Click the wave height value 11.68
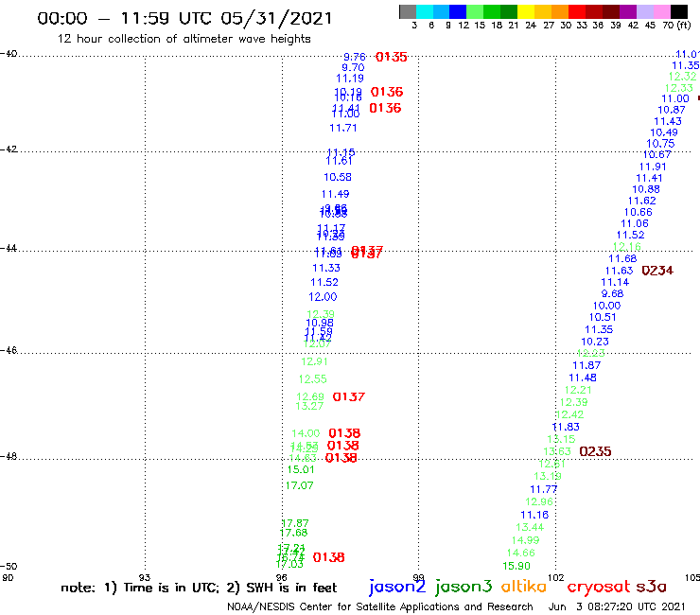 (622, 258)
